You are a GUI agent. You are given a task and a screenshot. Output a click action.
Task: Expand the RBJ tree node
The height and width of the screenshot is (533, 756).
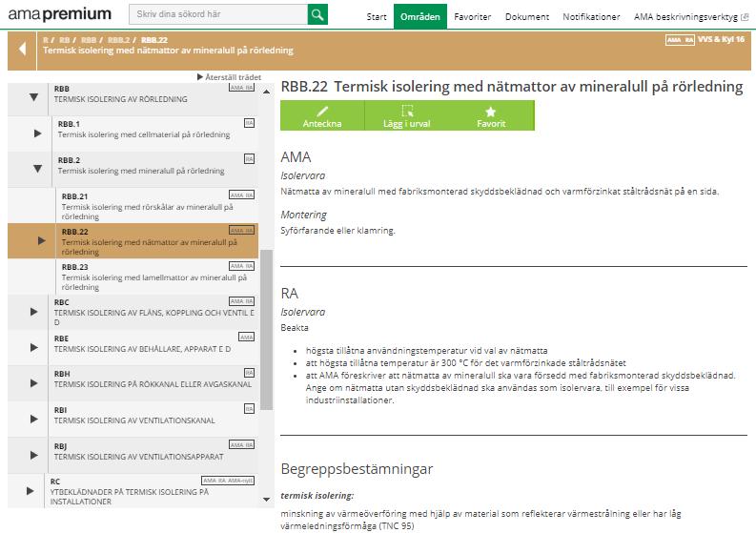point(33,455)
